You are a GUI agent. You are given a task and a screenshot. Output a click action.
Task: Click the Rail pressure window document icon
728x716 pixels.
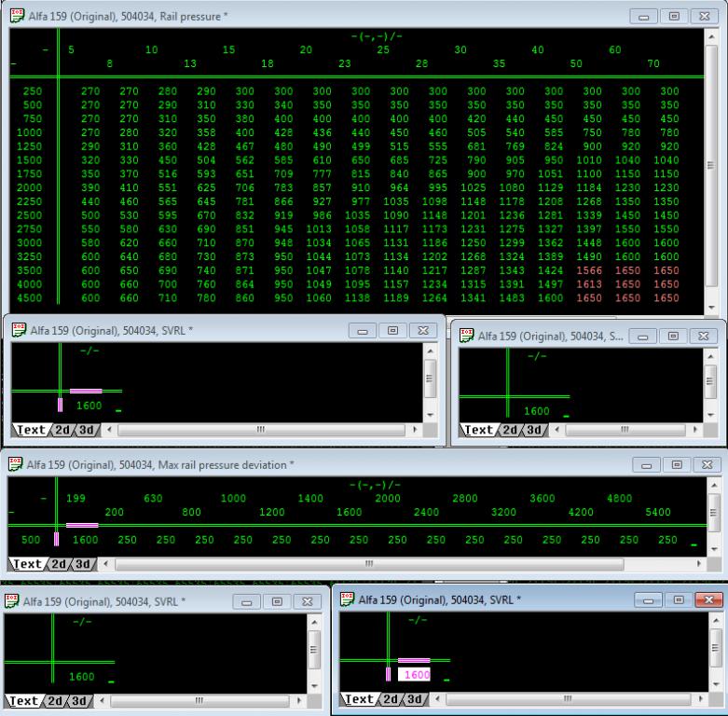17,15
